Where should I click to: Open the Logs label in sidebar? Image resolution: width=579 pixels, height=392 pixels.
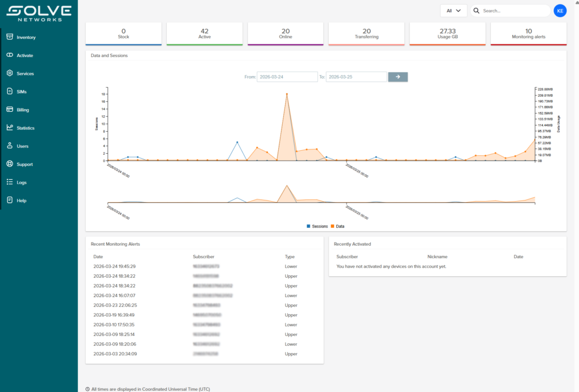[21, 182]
